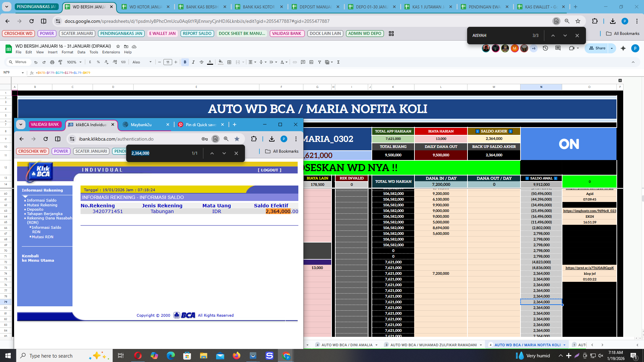Open the comments history panel
This screenshot has height=362, width=644.
(x=558, y=48)
